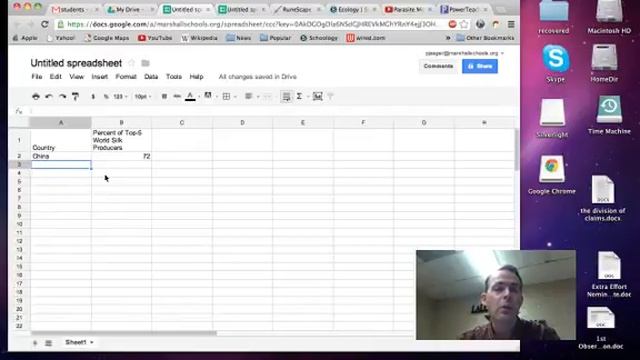Format as currency with the dollar icon
Image resolution: width=640 pixels, height=360 pixels.
pos(93,96)
